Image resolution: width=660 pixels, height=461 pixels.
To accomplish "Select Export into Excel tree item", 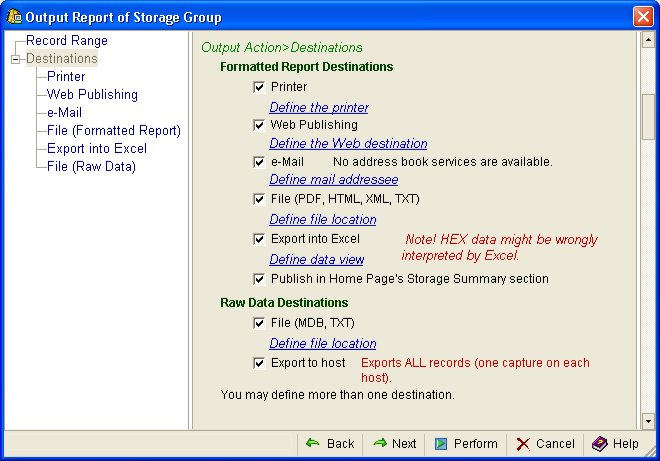I will point(97,149).
